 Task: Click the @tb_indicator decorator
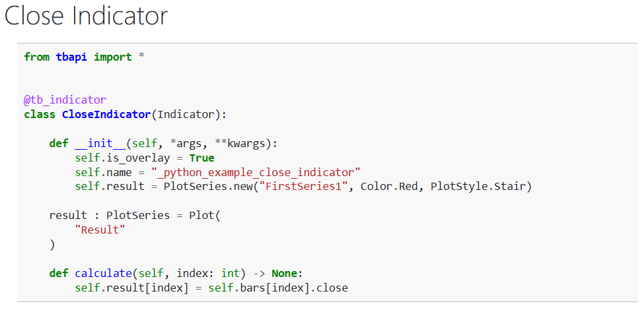tap(65, 100)
